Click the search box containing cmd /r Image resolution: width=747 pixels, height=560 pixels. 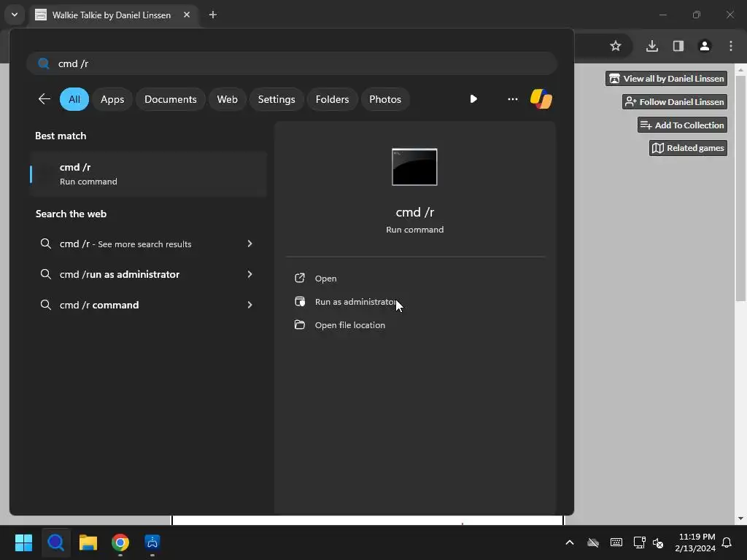click(292, 63)
